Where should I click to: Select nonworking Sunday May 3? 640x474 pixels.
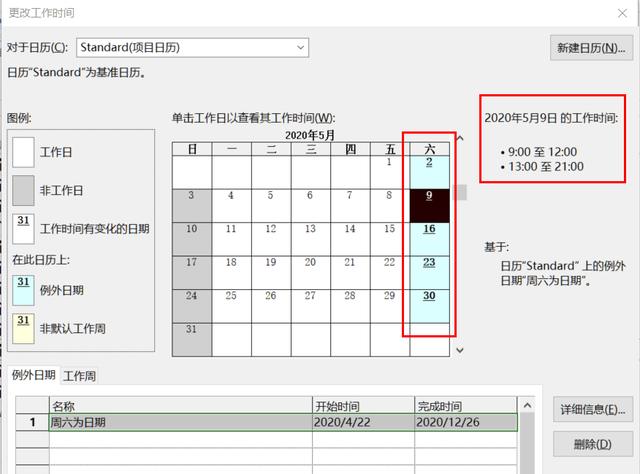coord(192,205)
